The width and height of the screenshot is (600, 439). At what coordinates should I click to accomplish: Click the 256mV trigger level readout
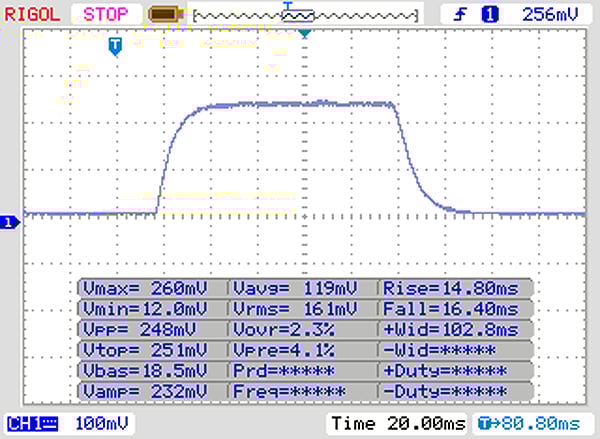tap(550, 15)
